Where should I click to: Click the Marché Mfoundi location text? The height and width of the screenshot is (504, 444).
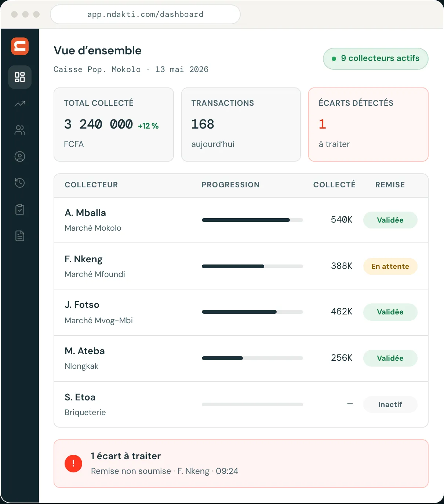pos(95,274)
